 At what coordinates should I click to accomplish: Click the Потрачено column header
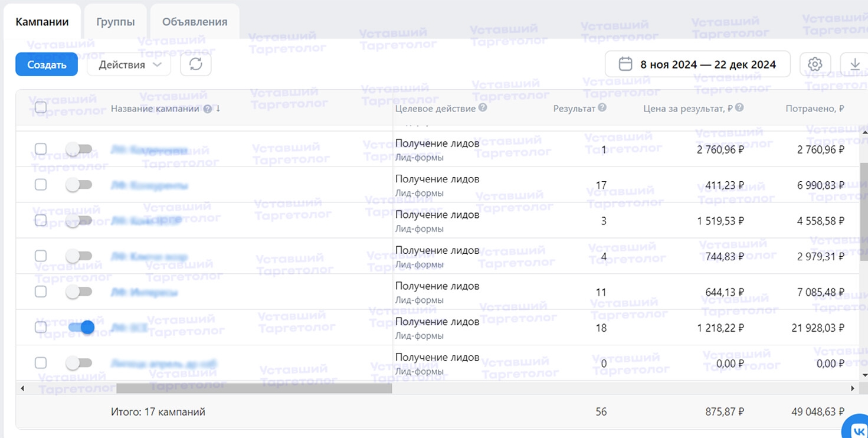pyautogui.click(x=814, y=109)
